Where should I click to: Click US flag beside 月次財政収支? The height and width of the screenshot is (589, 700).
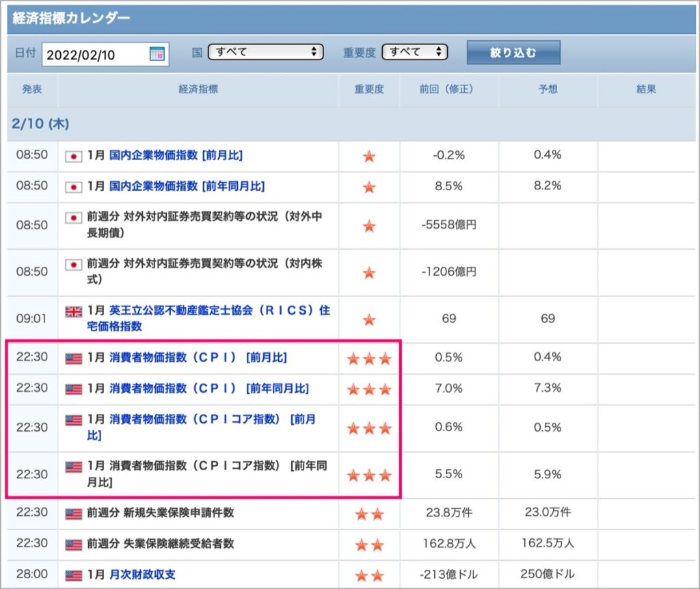click(74, 575)
